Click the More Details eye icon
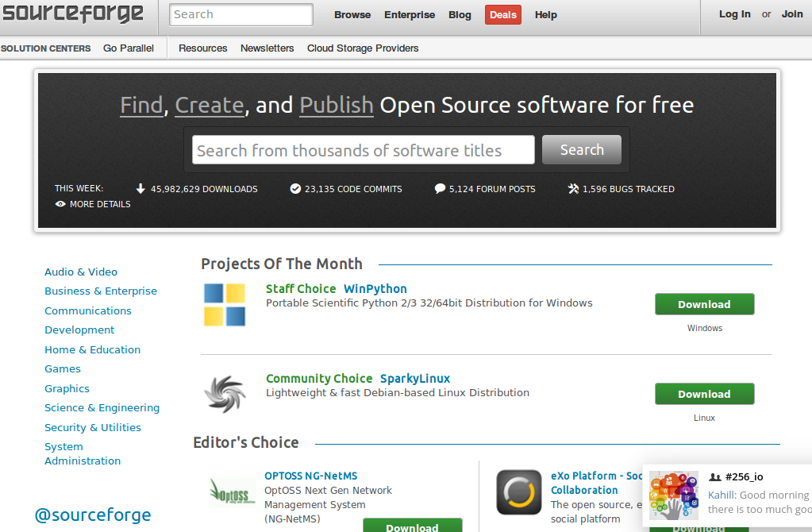Screen dimensions: 812x532 click(60, 204)
